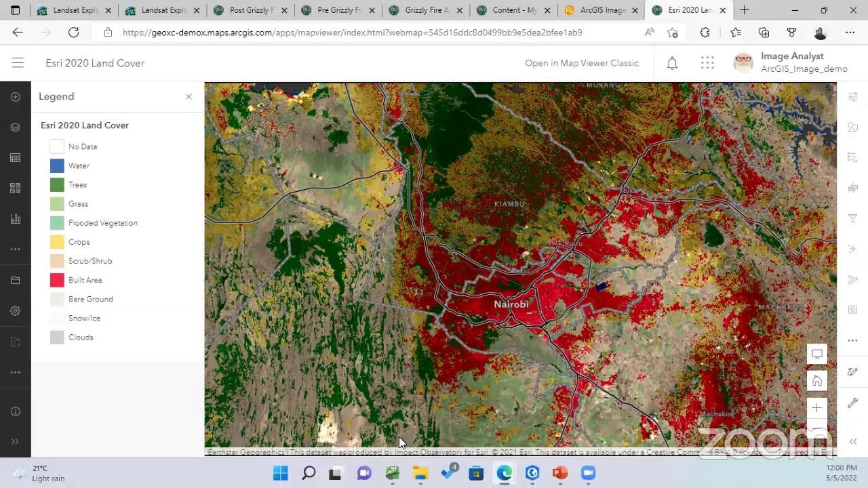
Task: Open the Image Analyst user profile
Action: [791, 63]
